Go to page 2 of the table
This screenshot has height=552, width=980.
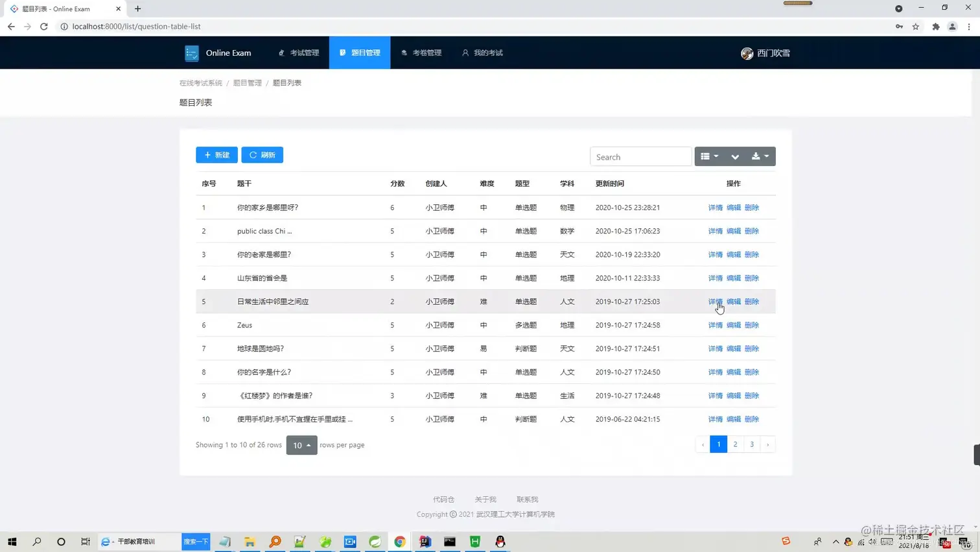coord(735,444)
